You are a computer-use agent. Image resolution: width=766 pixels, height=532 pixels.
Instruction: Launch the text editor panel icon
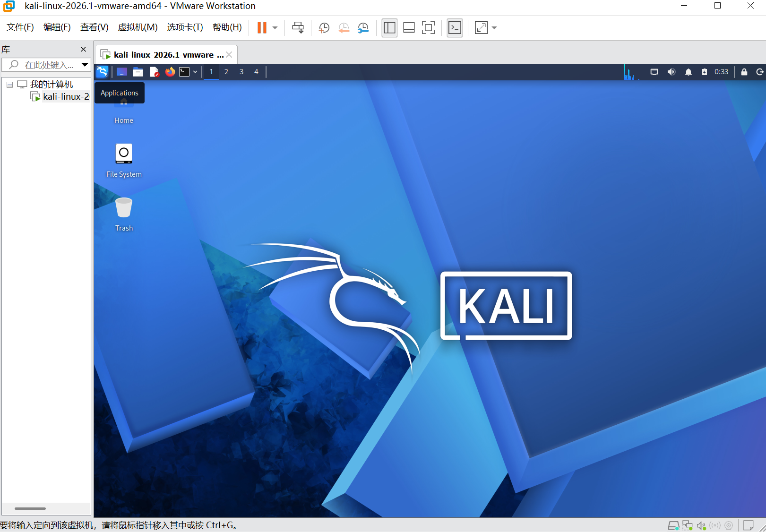154,72
